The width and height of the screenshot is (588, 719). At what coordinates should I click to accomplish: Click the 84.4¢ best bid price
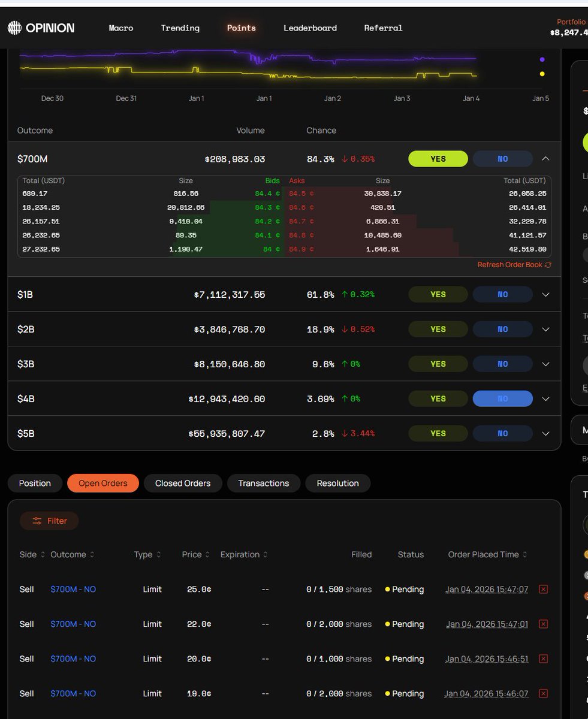267,194
